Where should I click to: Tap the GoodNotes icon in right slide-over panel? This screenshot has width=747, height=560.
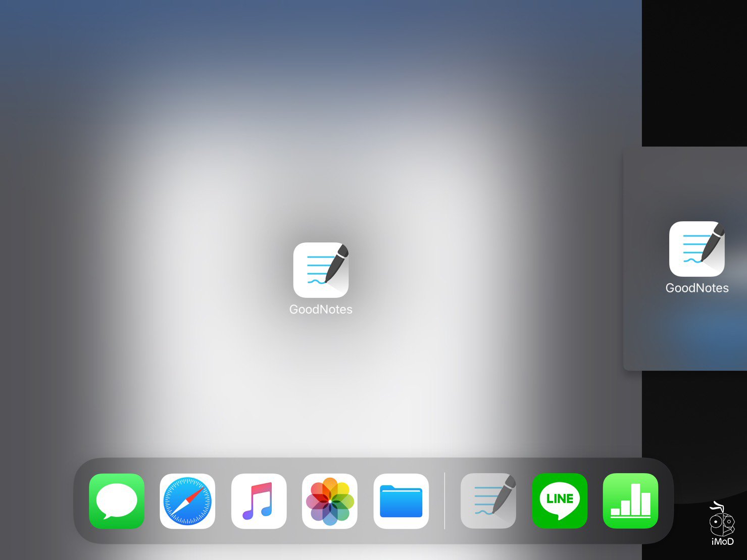point(696,249)
